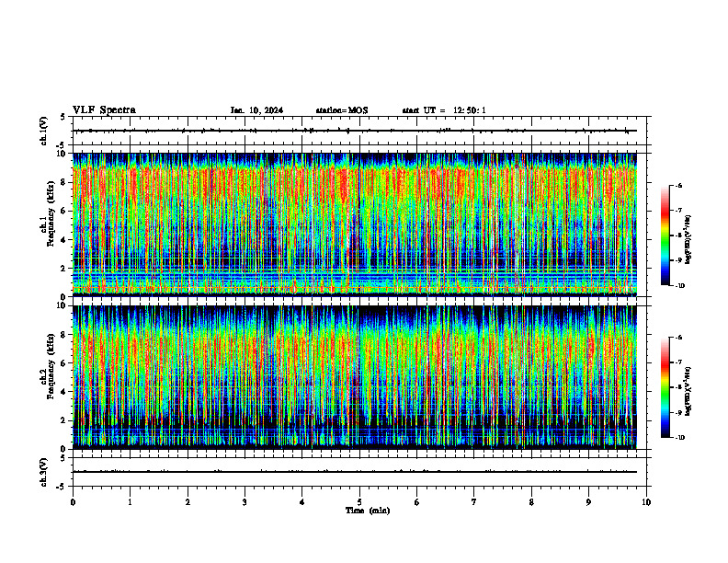Viewport: 728px width, 563px height.
Task: Select the "Jan. 10, 2024" date text
Action: [256, 110]
